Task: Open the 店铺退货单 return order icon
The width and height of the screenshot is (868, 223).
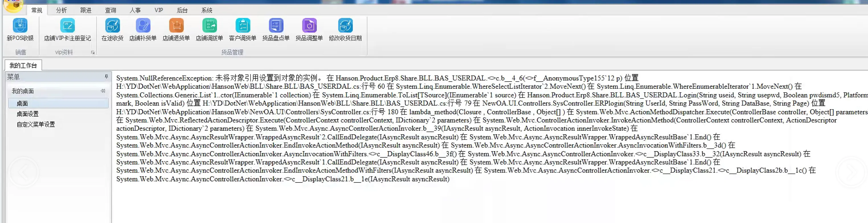Action: (x=176, y=26)
